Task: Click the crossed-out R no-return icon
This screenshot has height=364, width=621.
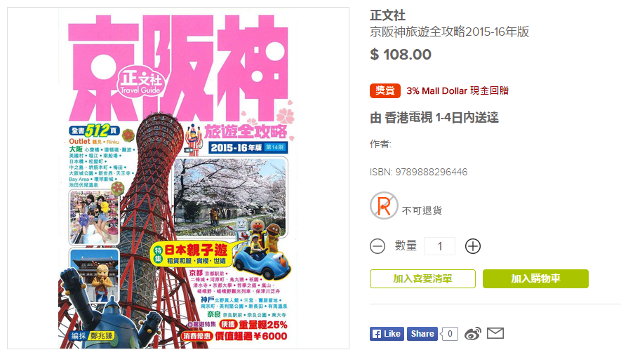Action: tap(384, 205)
